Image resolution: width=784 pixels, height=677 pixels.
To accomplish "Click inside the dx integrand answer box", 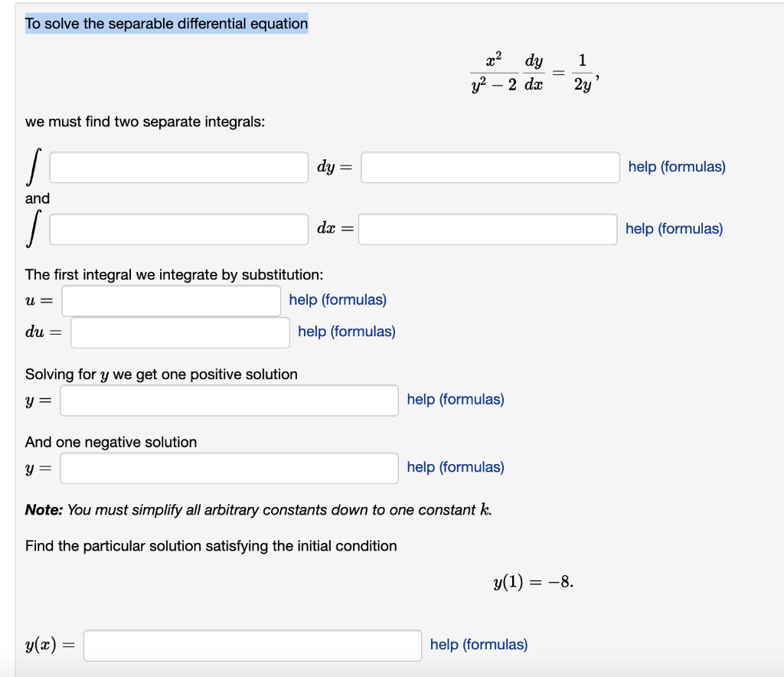I will click(178, 228).
